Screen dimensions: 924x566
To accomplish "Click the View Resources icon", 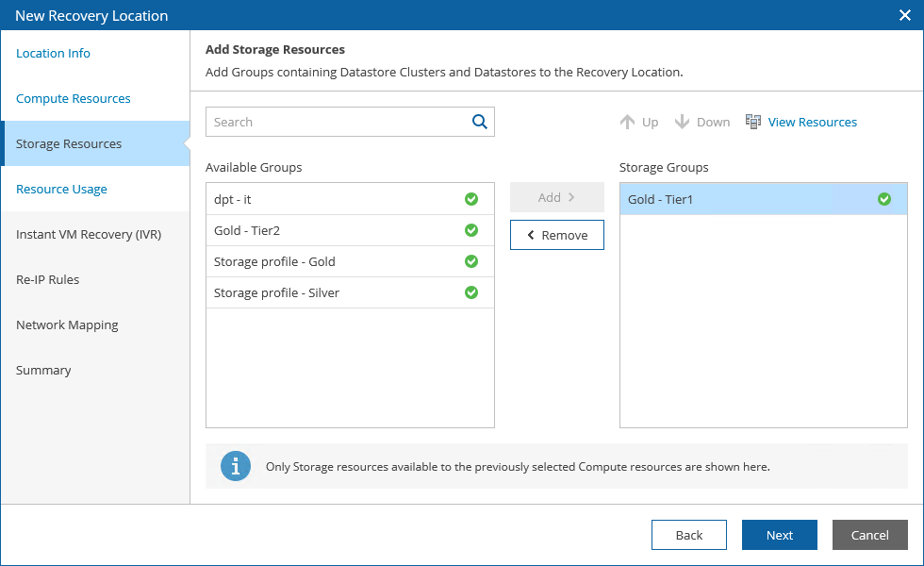I will click(753, 122).
